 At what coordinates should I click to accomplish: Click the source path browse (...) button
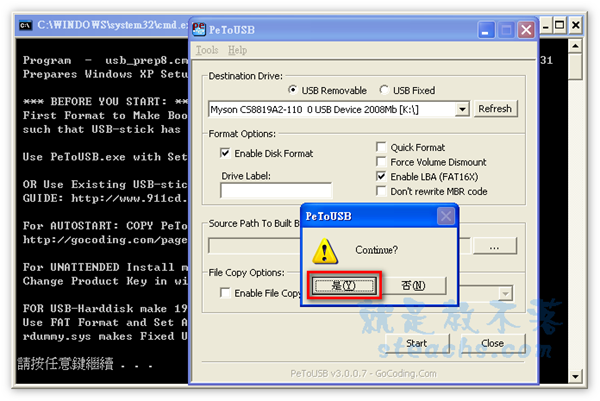(x=494, y=246)
